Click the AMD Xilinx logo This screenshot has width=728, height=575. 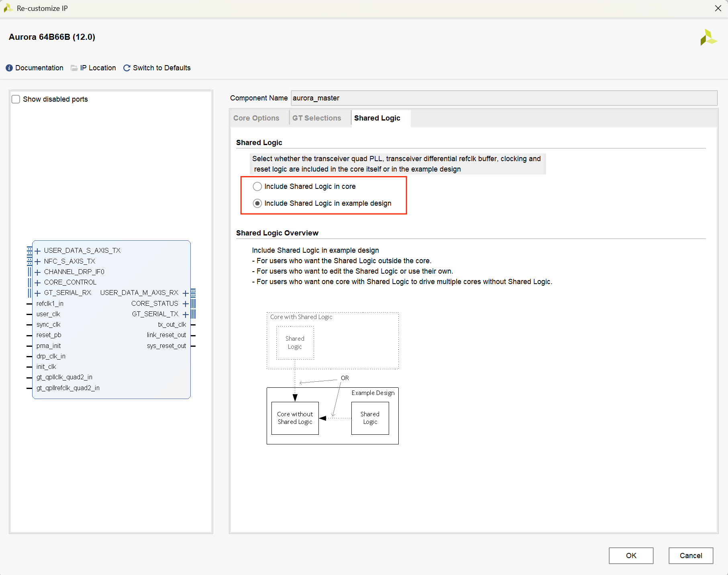709,37
